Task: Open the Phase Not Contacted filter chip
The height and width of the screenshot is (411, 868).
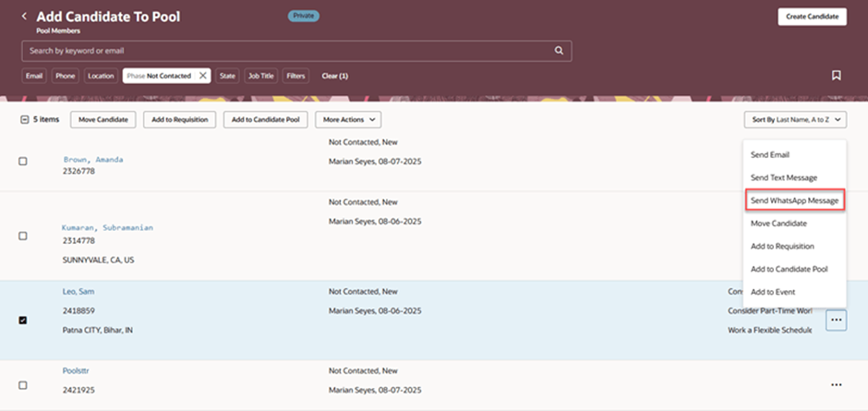Action: 159,76
